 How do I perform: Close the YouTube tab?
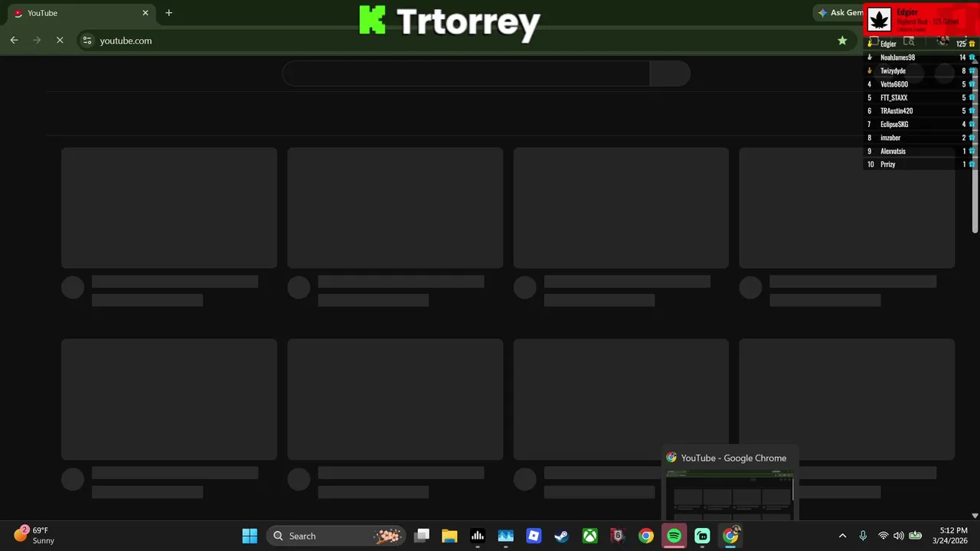145,13
